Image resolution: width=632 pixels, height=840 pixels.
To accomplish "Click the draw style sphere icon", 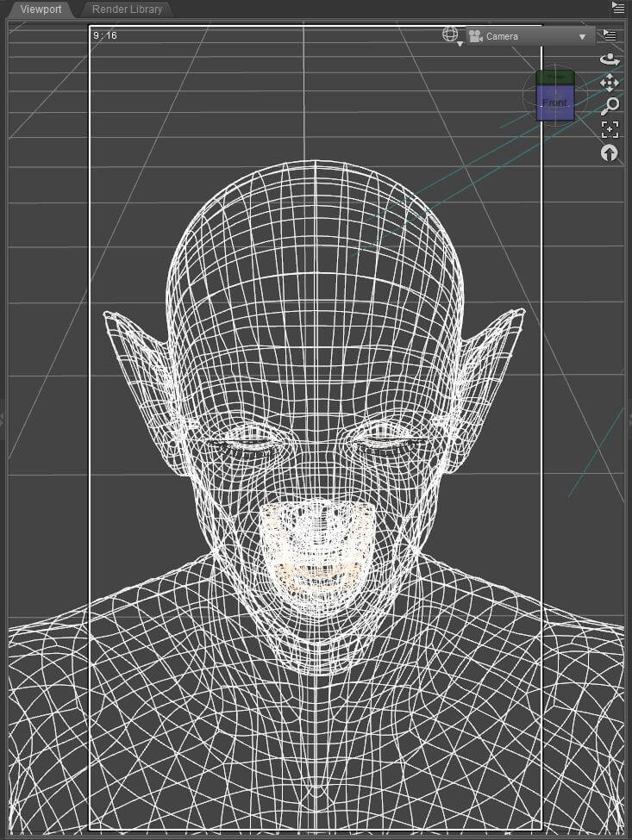I will click(450, 34).
